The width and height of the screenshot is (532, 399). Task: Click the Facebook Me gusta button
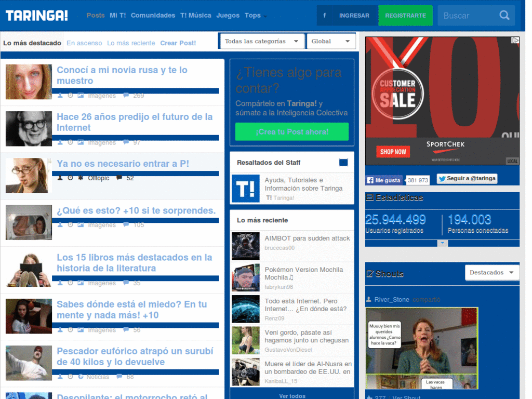pyautogui.click(x=384, y=180)
